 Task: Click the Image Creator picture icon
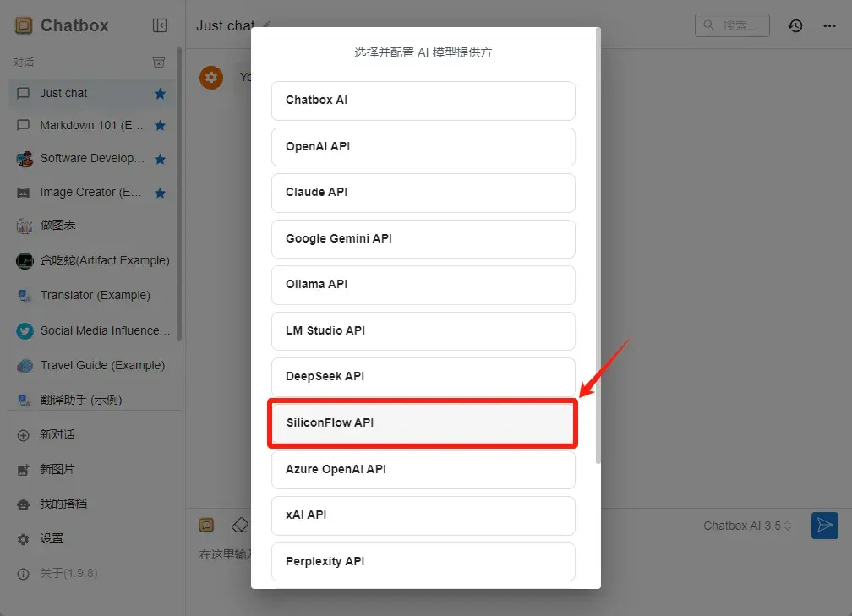24,193
